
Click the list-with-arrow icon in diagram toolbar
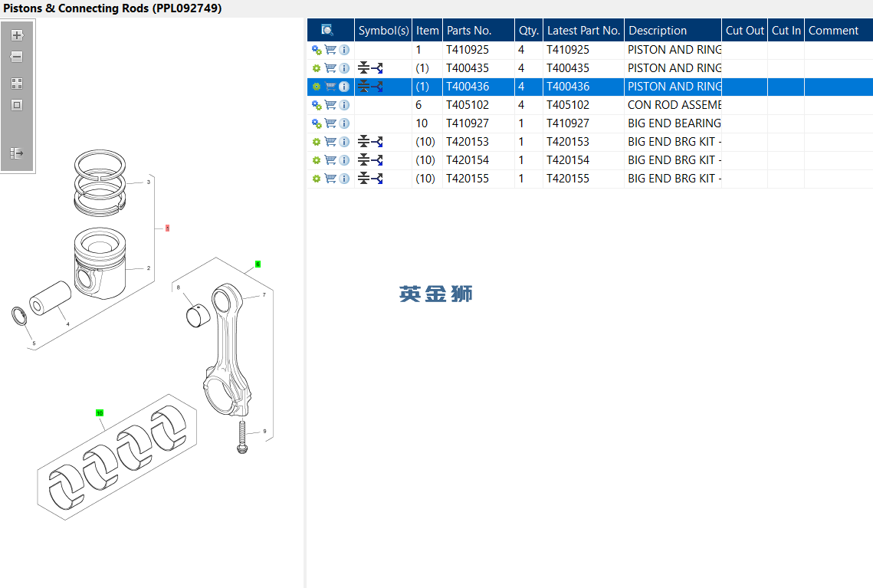coord(17,153)
